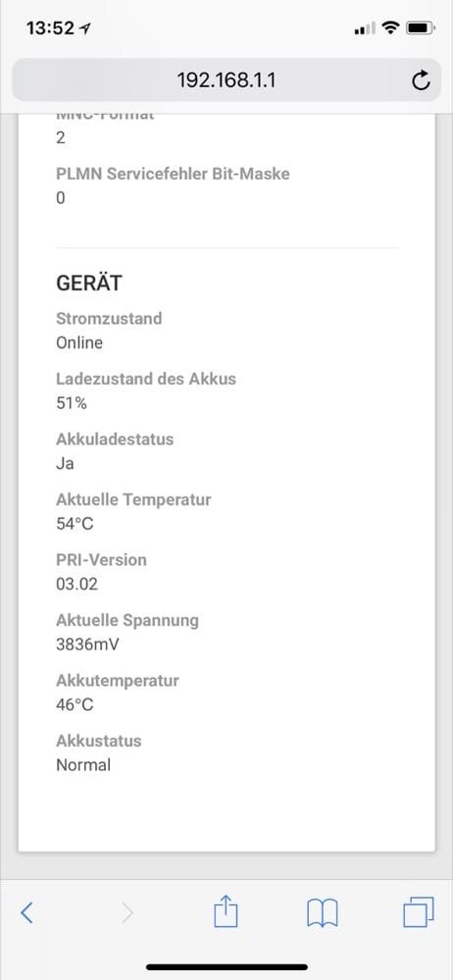453x980 pixels.
Task: Tap the Stromzustand label
Action: [x=109, y=318]
